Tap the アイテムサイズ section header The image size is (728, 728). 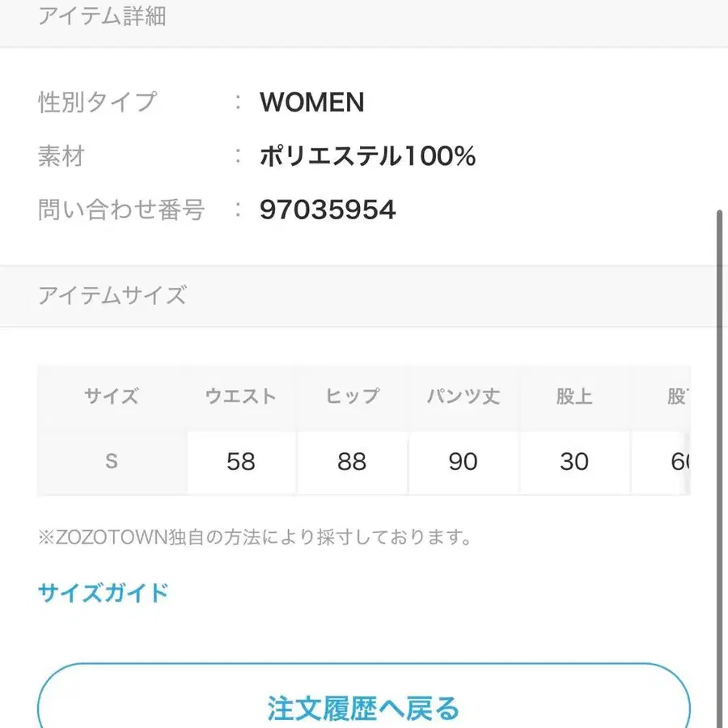112,295
